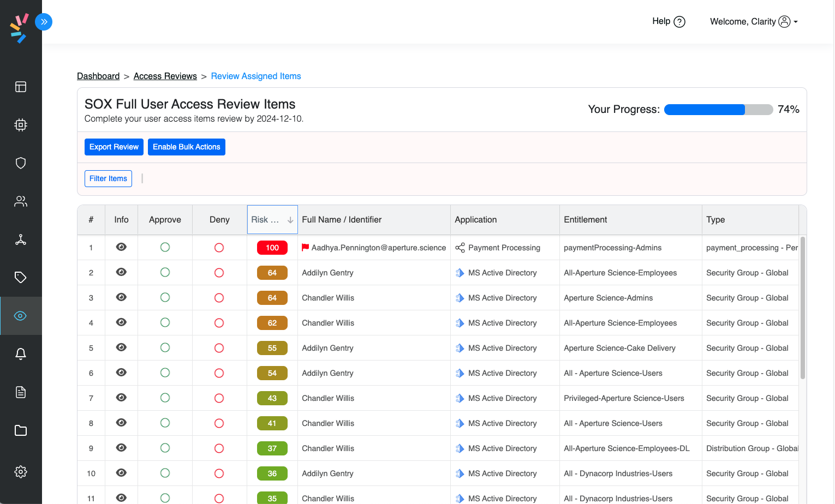This screenshot has height=504, width=835.
Task: Deny row 7 Privileged-Aperture Science-Users item
Action: (x=219, y=398)
